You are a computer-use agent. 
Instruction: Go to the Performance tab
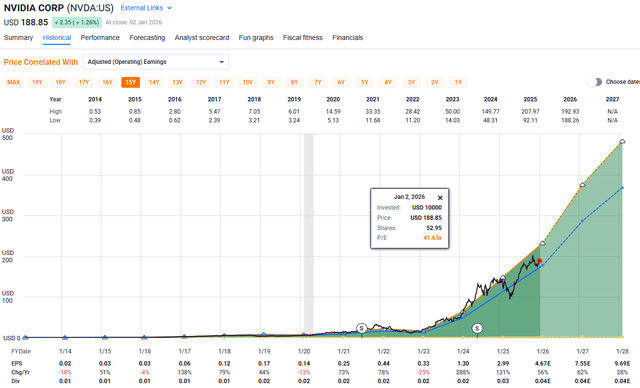tap(100, 38)
